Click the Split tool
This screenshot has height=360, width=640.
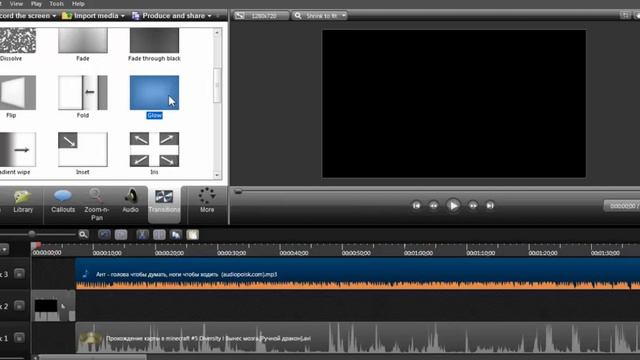[x=159, y=234]
